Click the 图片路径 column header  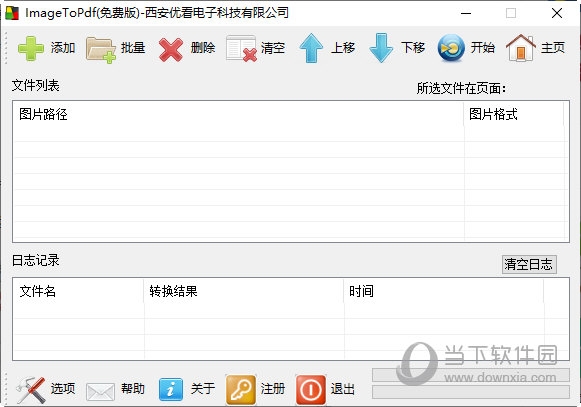click(238, 114)
